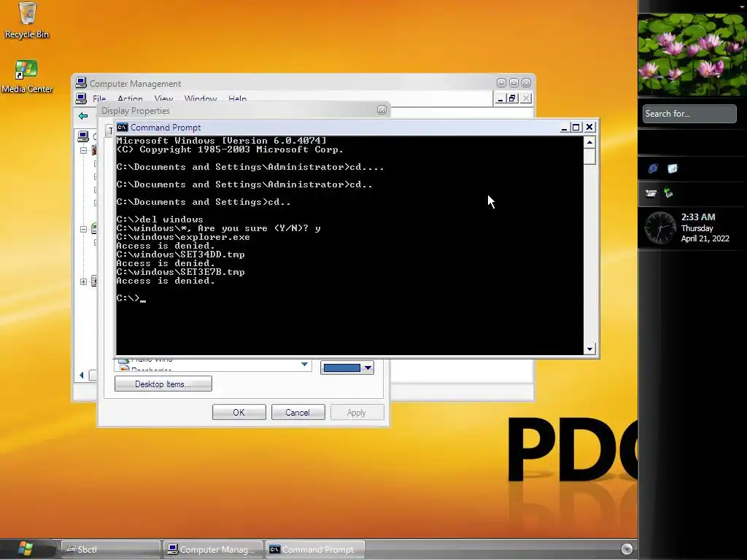
Task: Click the Computer Management root node icon
Action: [83, 136]
